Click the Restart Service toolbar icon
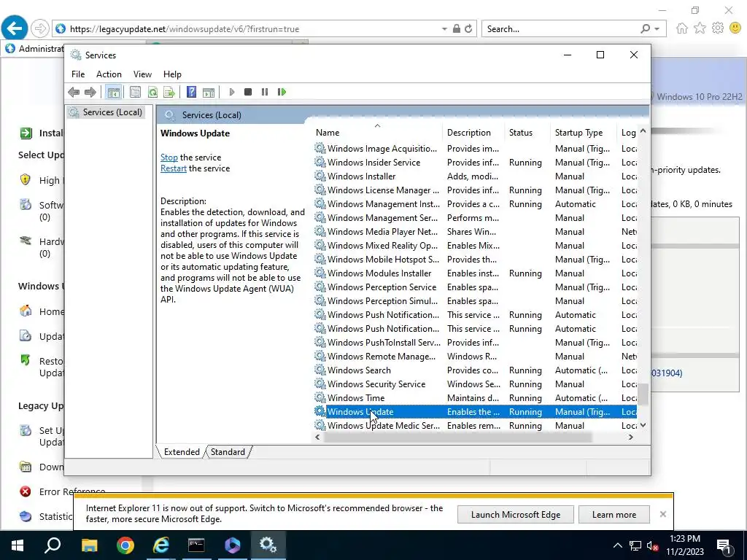This screenshot has width=747, height=560. [282, 92]
